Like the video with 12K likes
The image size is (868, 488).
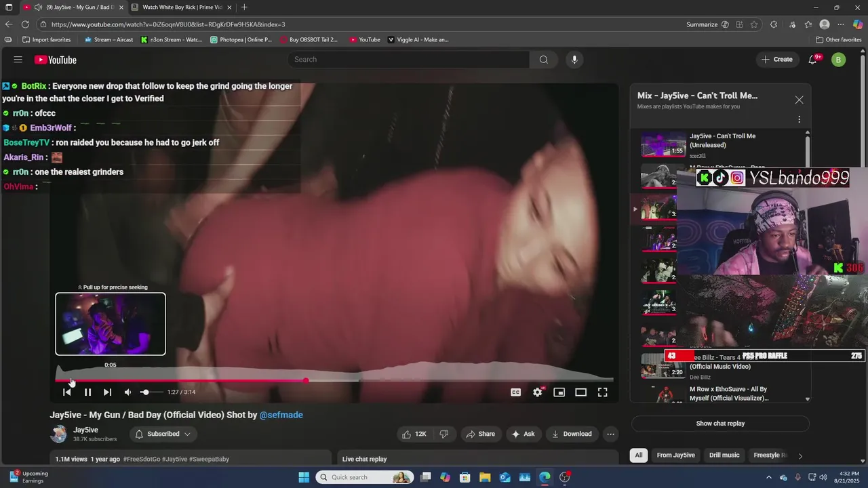point(414,434)
